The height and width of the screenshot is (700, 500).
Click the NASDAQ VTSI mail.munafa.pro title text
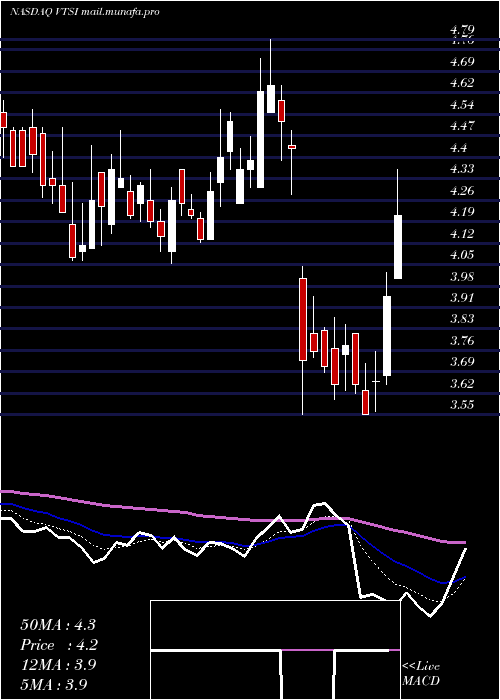(x=85, y=12)
